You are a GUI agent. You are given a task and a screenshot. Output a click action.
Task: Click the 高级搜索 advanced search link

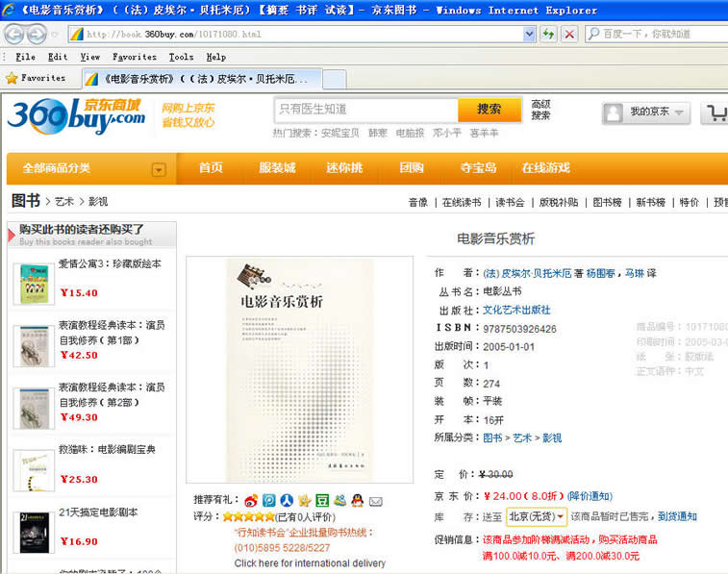[540, 110]
